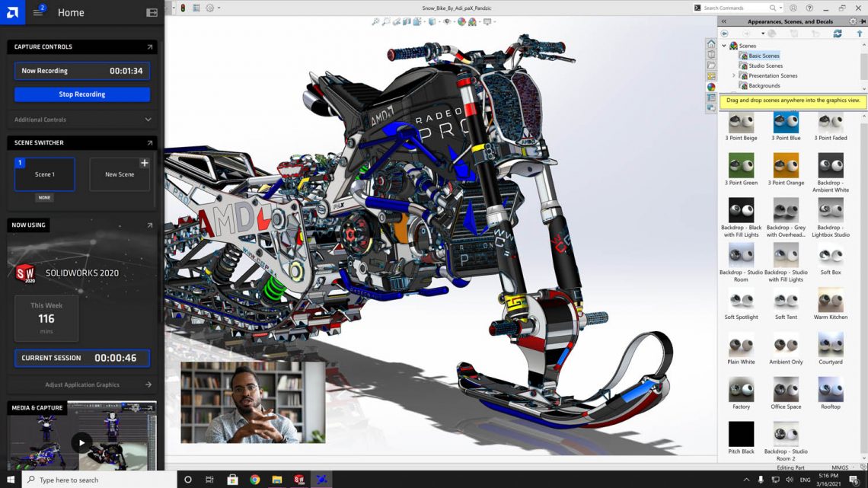Expand the Presentation Scenes folder

point(733,75)
